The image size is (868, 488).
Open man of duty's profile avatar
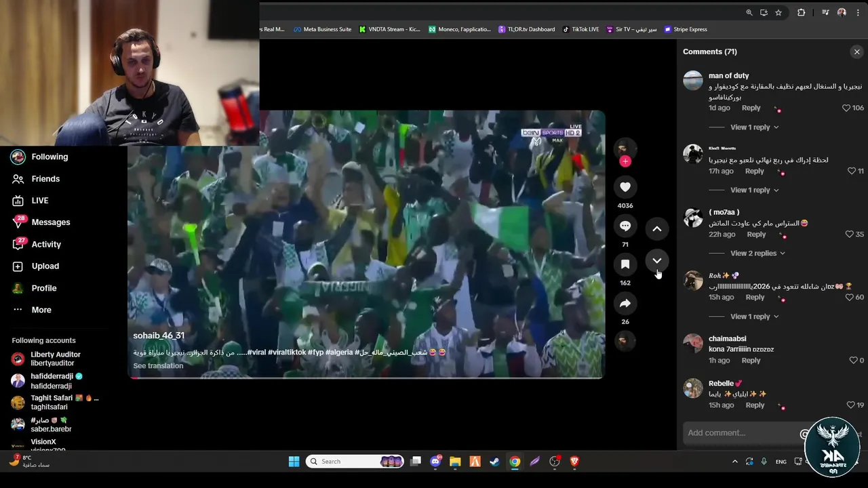693,81
